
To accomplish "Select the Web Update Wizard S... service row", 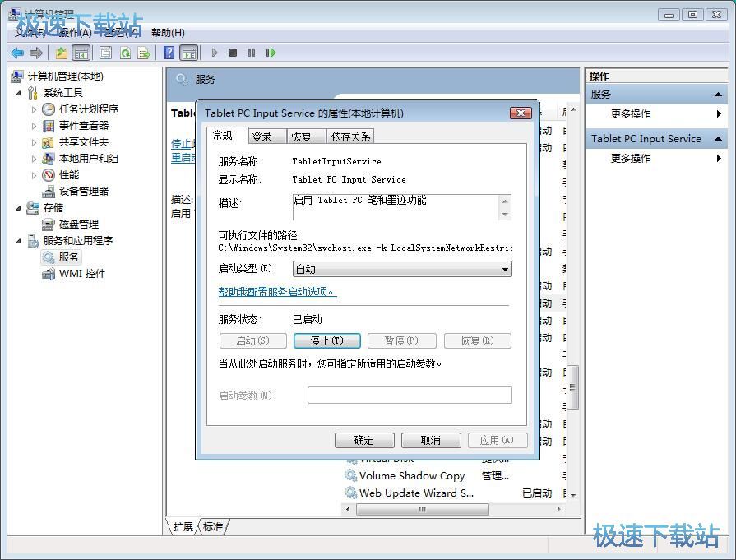I will click(453, 493).
